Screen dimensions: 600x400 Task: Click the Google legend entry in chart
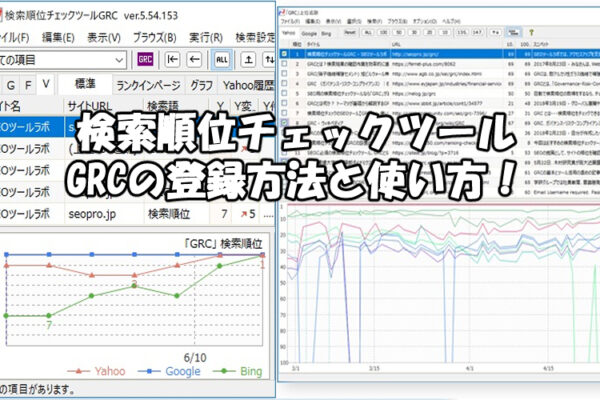pyautogui.click(x=169, y=371)
